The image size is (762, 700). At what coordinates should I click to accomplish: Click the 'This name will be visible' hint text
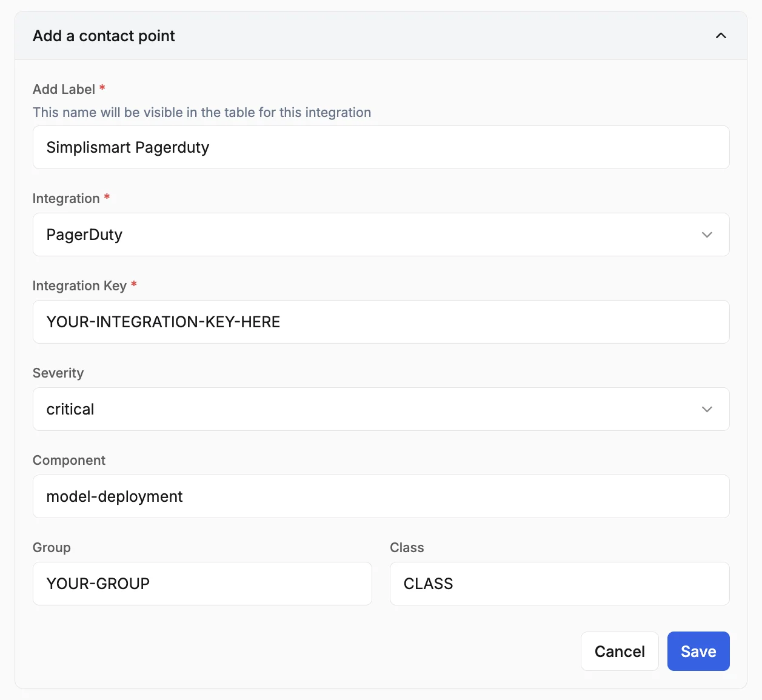[x=202, y=112]
